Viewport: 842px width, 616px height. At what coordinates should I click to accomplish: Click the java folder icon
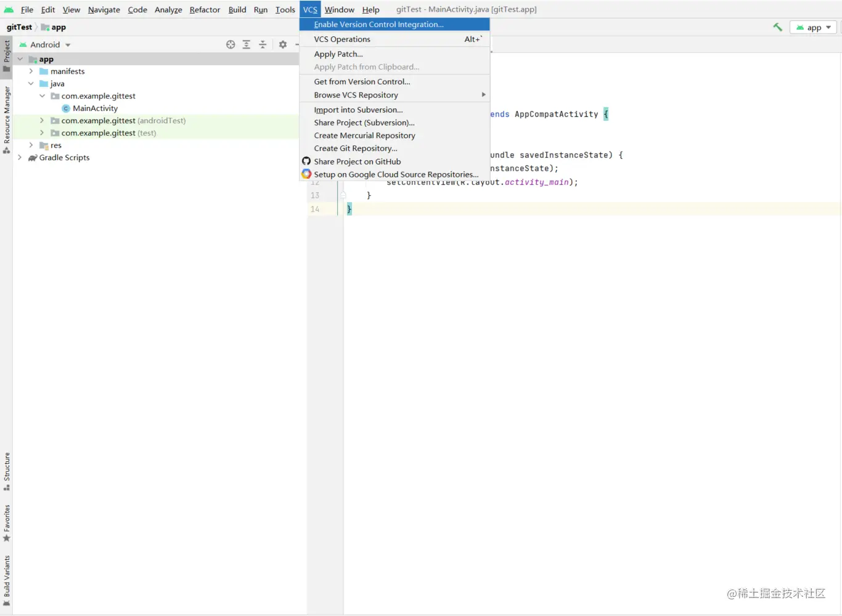44,84
